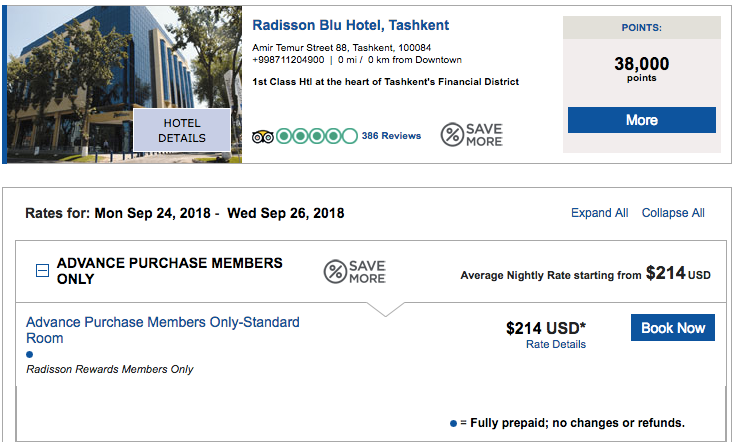Click the Book Now button
Image resolution: width=732 pixels, height=442 pixels.
(672, 328)
